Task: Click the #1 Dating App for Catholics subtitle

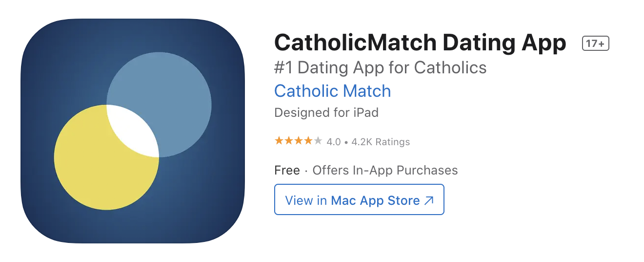Action: tap(381, 67)
